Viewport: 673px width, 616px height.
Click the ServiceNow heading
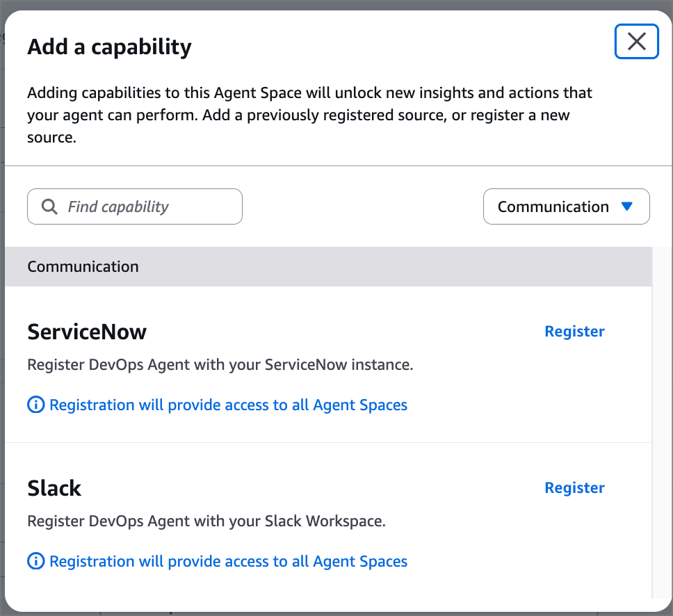[x=87, y=332]
